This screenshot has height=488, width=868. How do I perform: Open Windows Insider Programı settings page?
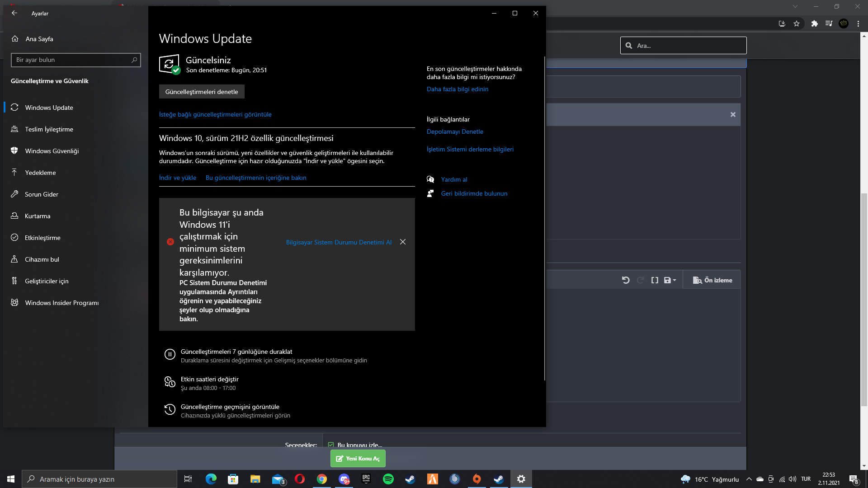[x=61, y=303]
